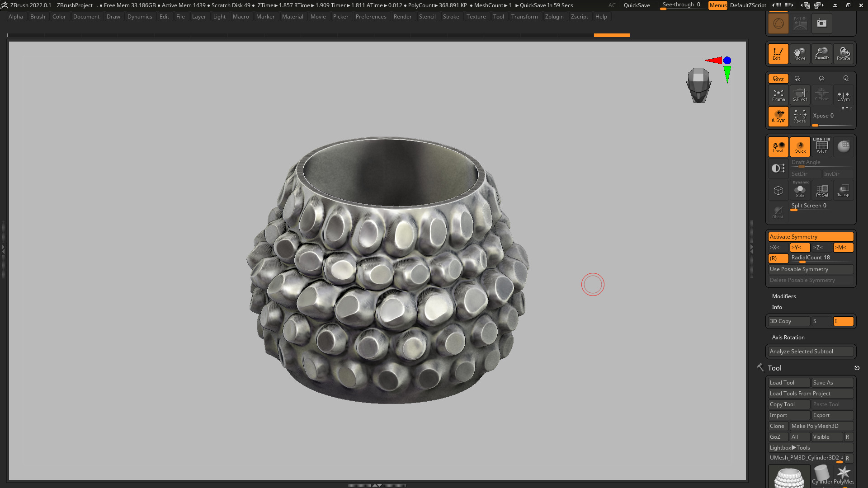868x488 pixels.
Task: Toggle >M< mirror symmetry
Action: pyautogui.click(x=843, y=248)
